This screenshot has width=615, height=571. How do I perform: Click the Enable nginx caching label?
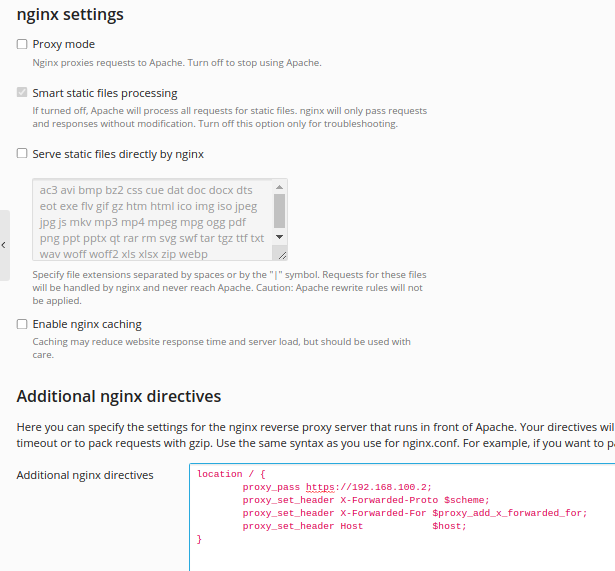[x=87, y=324]
